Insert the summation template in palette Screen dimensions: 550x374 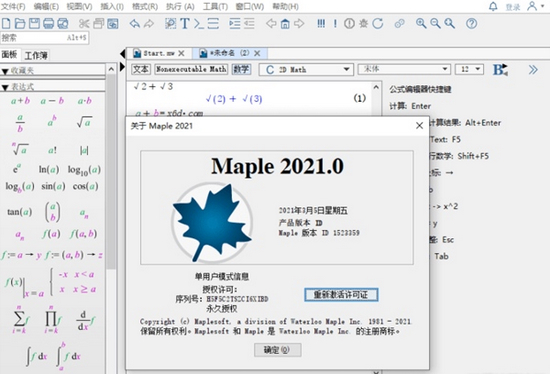[x=20, y=319]
